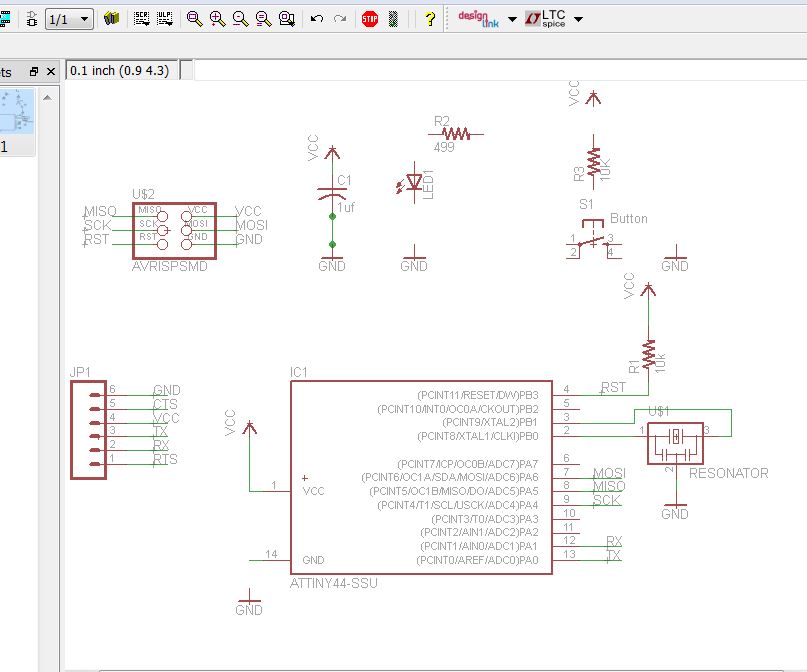
Task: Click the Zoom in magnifier icon
Action: [x=218, y=19]
